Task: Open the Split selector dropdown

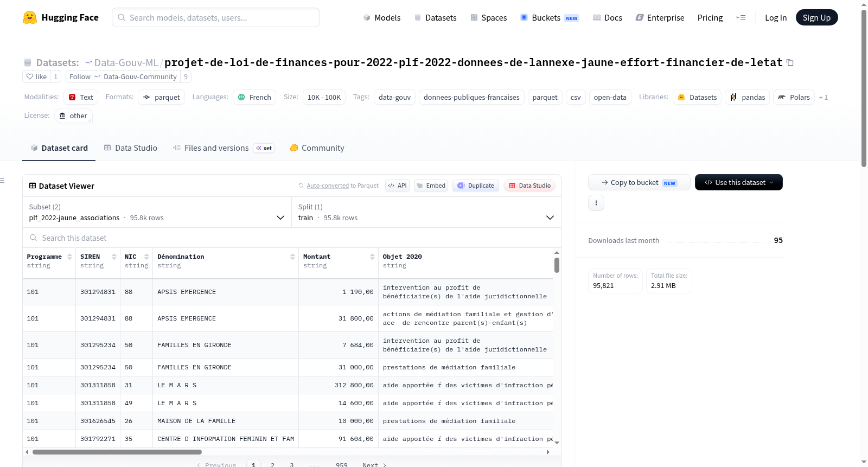Action: click(x=426, y=212)
